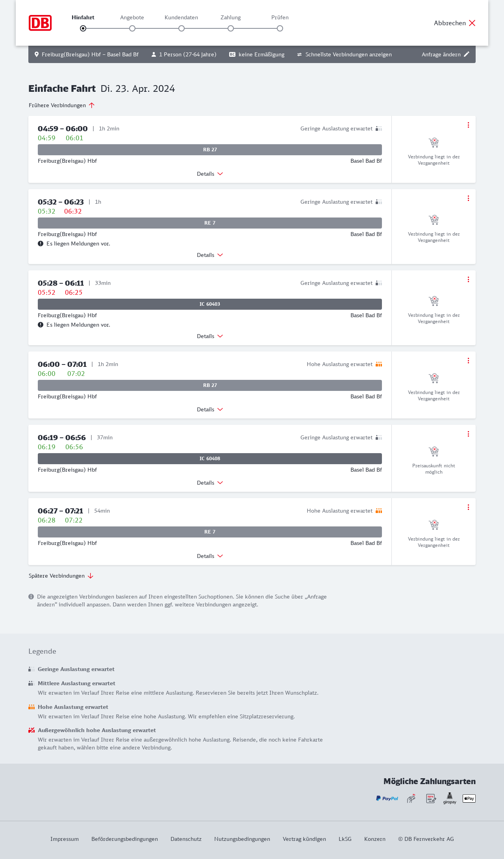
Task: Select the Zahlung progress step circle
Action: pos(231,28)
